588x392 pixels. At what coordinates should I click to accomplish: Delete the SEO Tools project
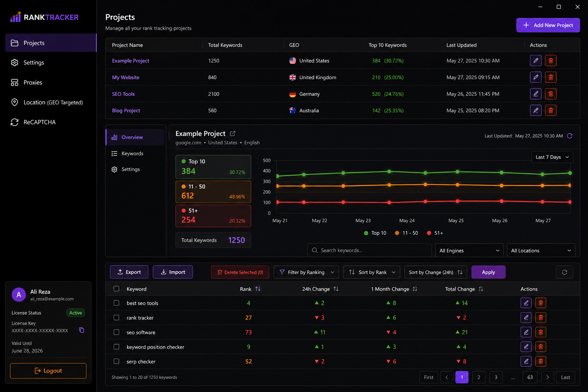(550, 94)
